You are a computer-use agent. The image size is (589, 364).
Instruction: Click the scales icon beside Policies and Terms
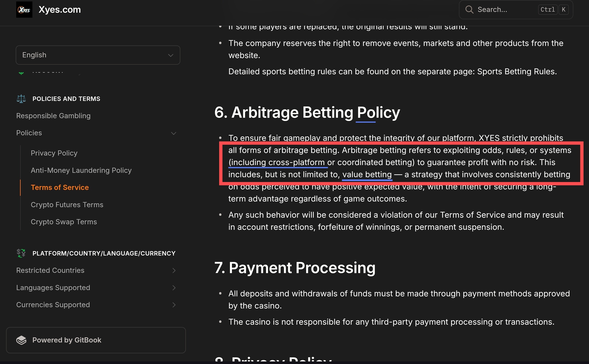point(21,99)
